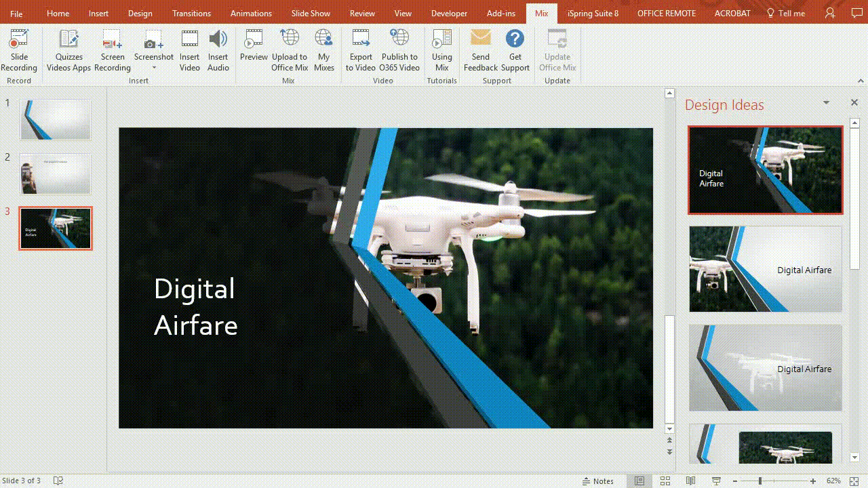The width and height of the screenshot is (868, 488).
Task: Publish to O365 Video
Action: coord(399,47)
